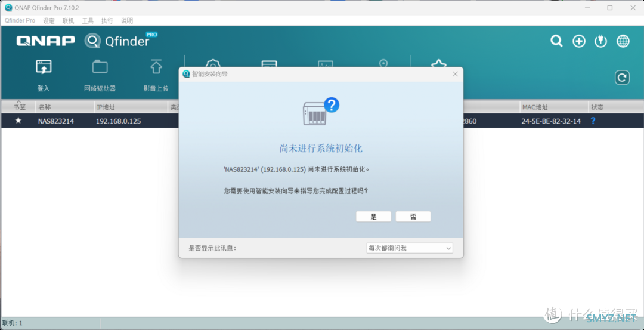
Task: Click the globe language icon
Action: (x=623, y=41)
